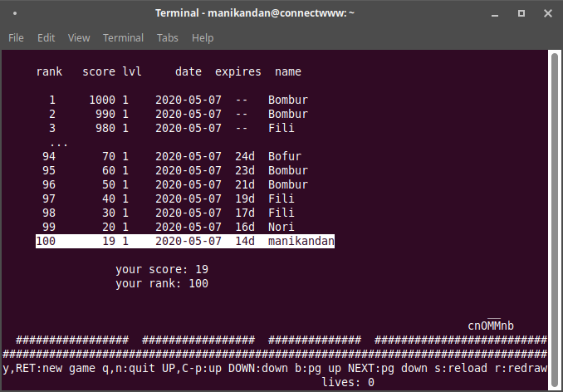The height and width of the screenshot is (392, 563).
Task: Click rank 97 number
Action: [49, 198]
